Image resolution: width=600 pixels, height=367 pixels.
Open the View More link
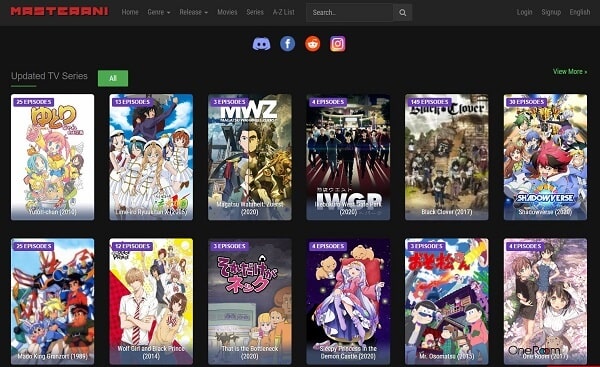click(570, 72)
